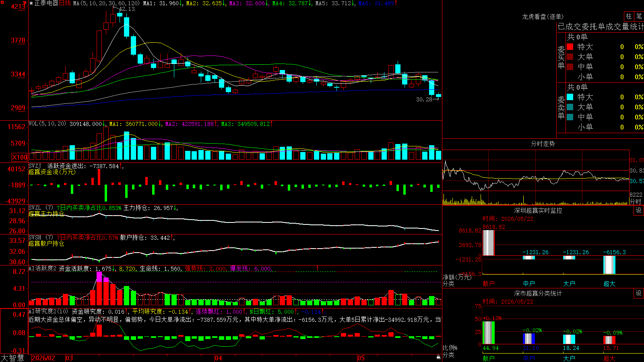Open 设 settings for 深圳超赢实时监控

[639, 210]
